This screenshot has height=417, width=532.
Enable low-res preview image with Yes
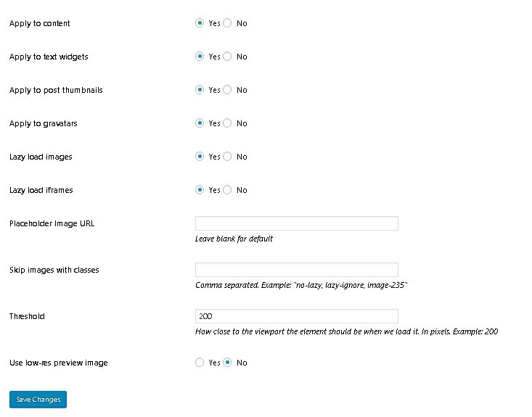pos(200,363)
